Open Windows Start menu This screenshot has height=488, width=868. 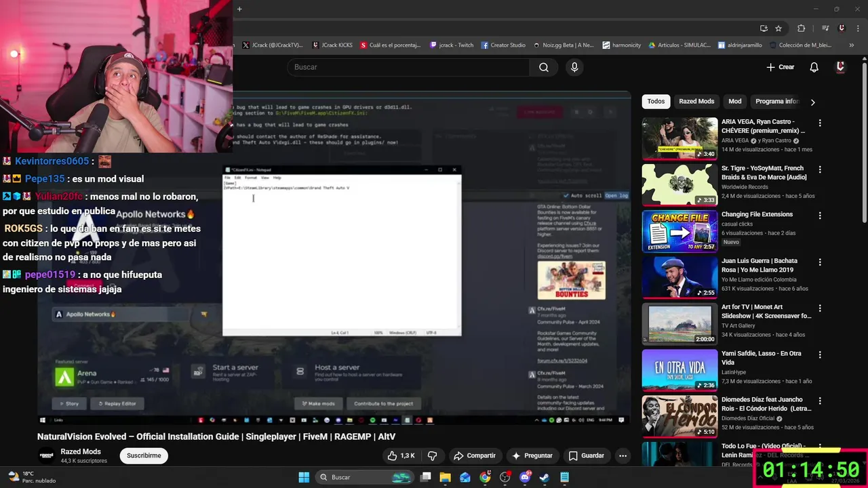coord(304,477)
